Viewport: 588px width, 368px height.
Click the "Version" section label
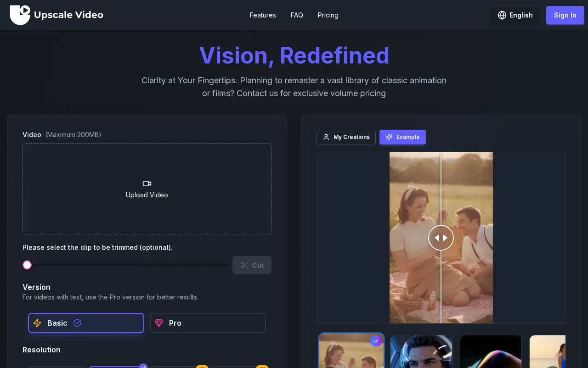[x=36, y=287]
